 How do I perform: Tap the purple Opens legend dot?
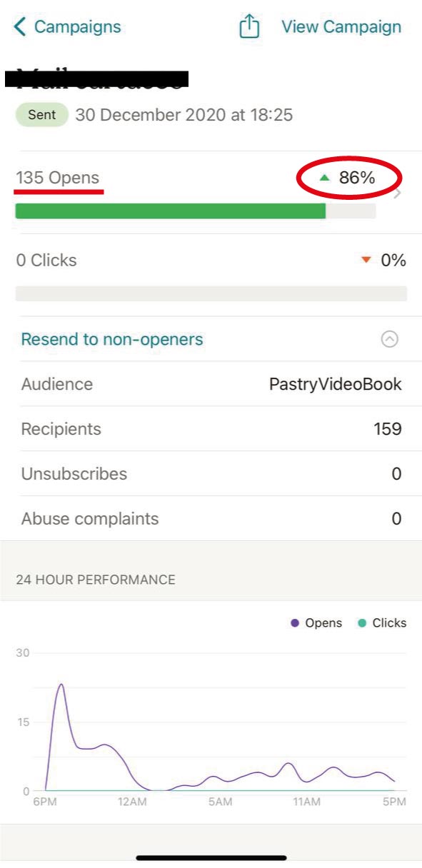click(295, 623)
